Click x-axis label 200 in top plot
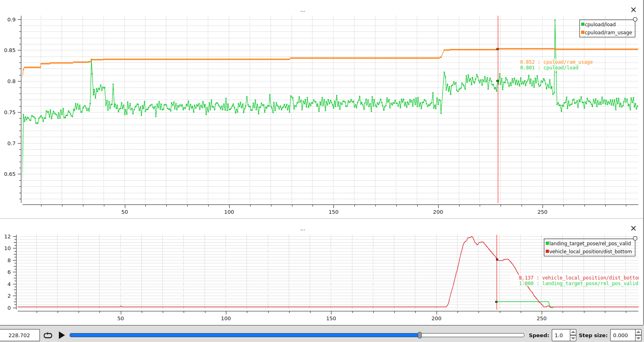Viewport: 644px width, 342px height. pyautogui.click(x=438, y=212)
